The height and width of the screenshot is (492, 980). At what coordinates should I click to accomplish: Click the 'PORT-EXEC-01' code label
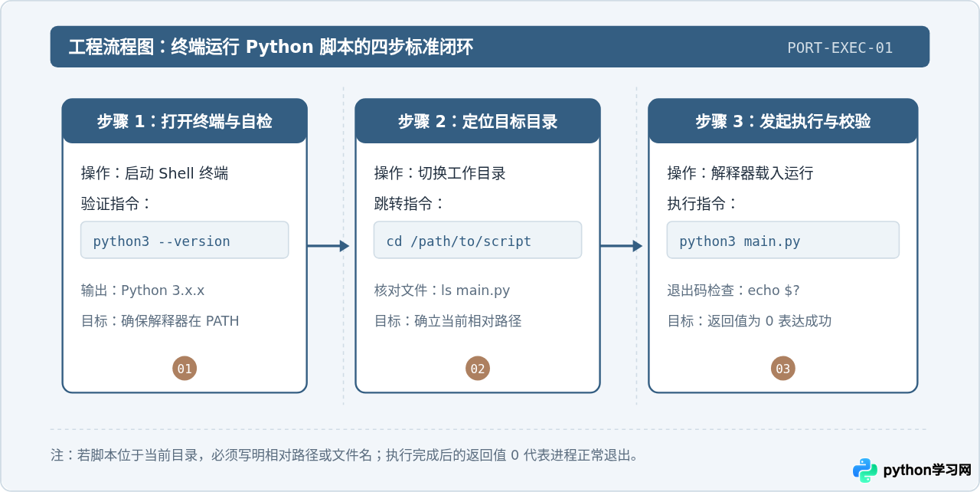point(840,48)
